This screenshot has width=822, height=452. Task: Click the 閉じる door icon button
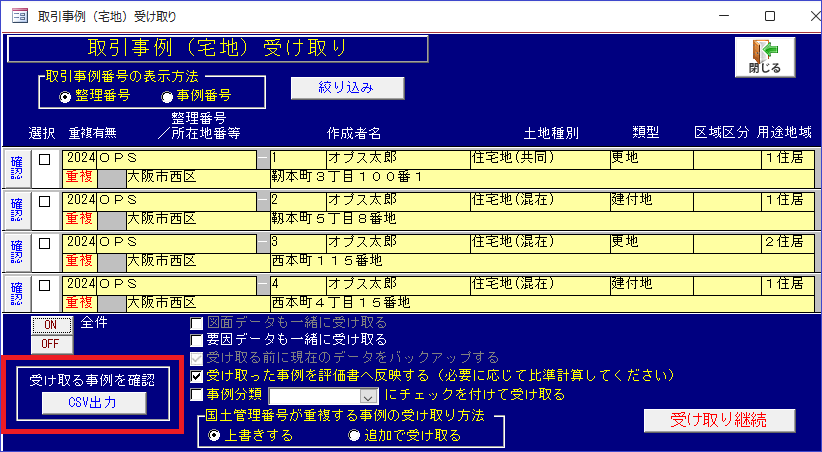pos(764,57)
